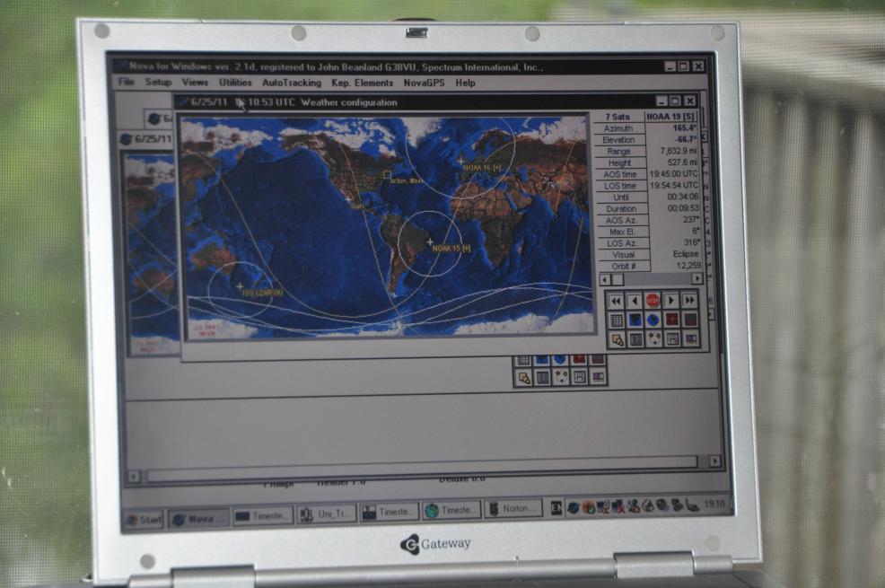
Task: Click the right arrow of the satellite data scrollbar
Action: point(697,278)
